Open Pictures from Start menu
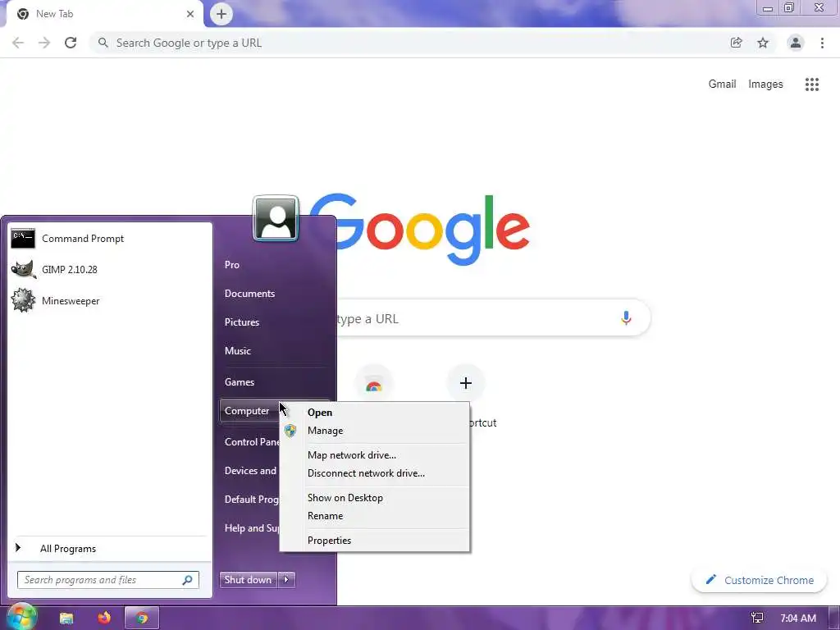 pos(242,322)
